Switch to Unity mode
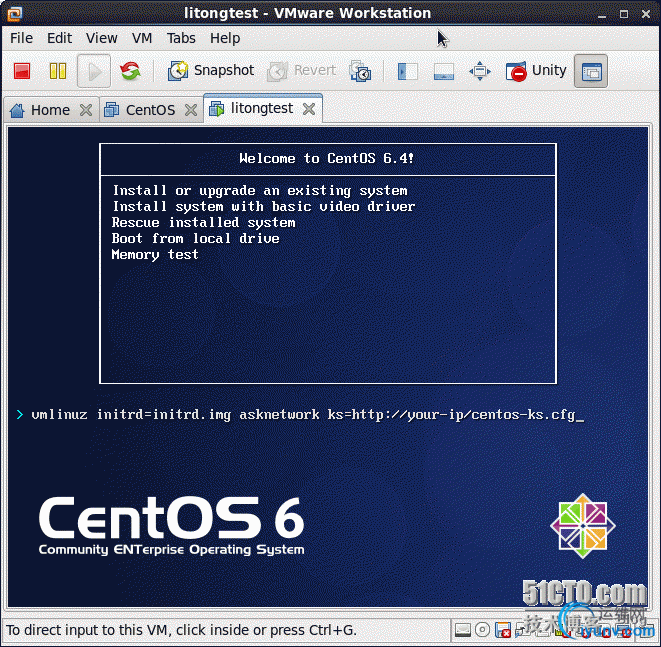 (536, 70)
